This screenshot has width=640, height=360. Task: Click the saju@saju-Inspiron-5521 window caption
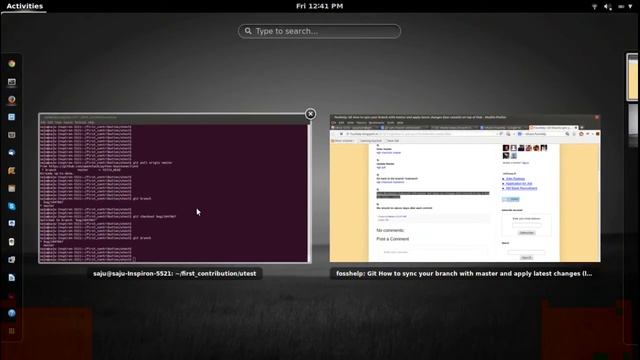pos(175,273)
